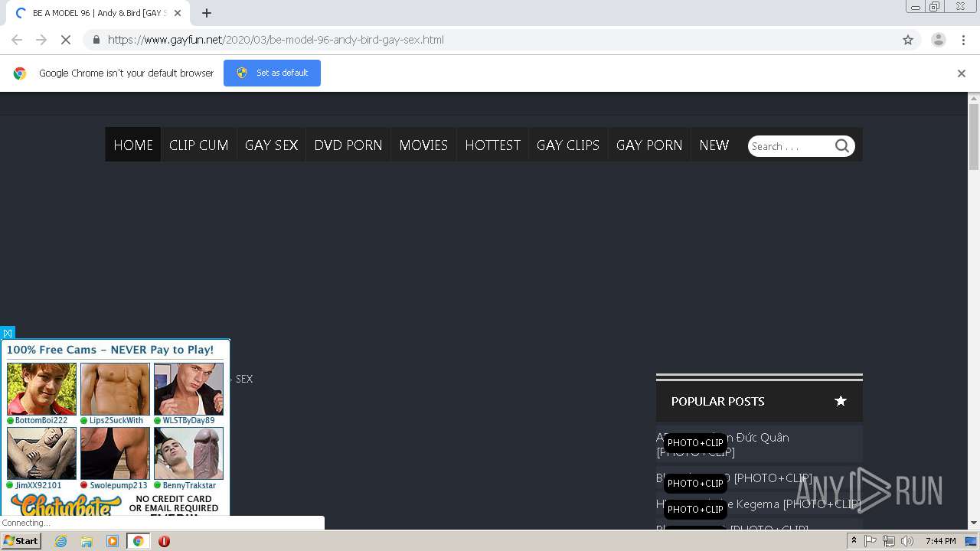Image resolution: width=980 pixels, height=551 pixels.
Task: Dismiss default browser notification bar
Action: point(962,73)
